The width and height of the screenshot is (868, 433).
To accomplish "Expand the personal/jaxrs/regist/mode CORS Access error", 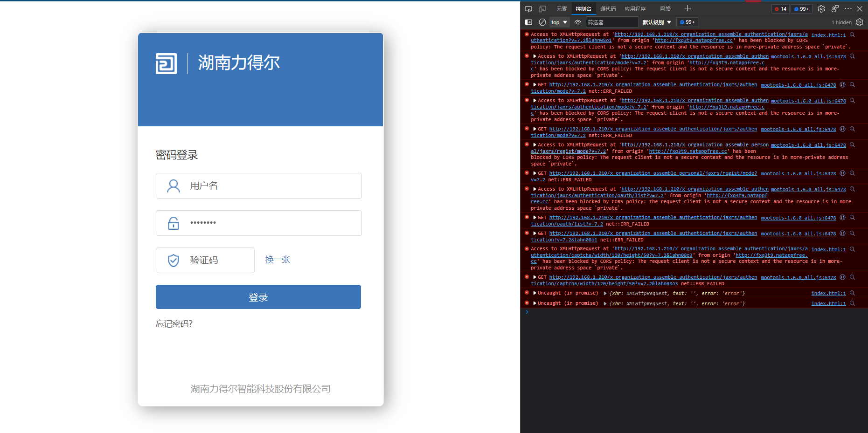I will (x=535, y=145).
